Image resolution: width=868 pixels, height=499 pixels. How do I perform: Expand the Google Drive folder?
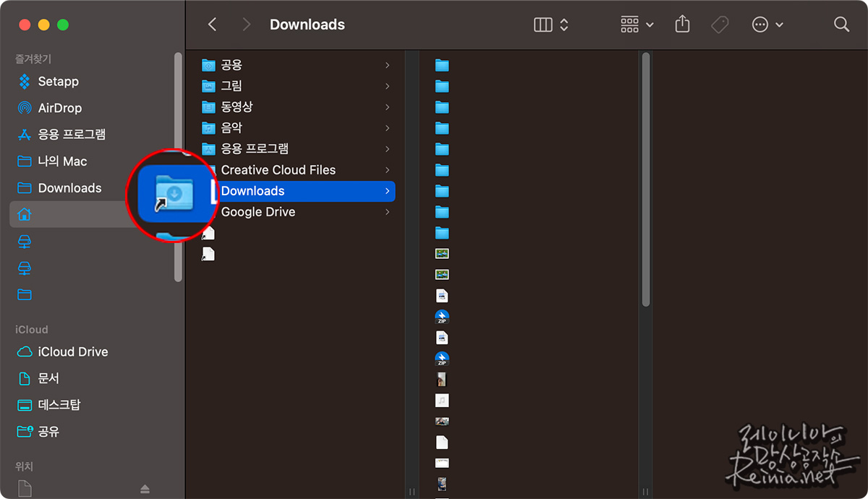pyautogui.click(x=258, y=212)
